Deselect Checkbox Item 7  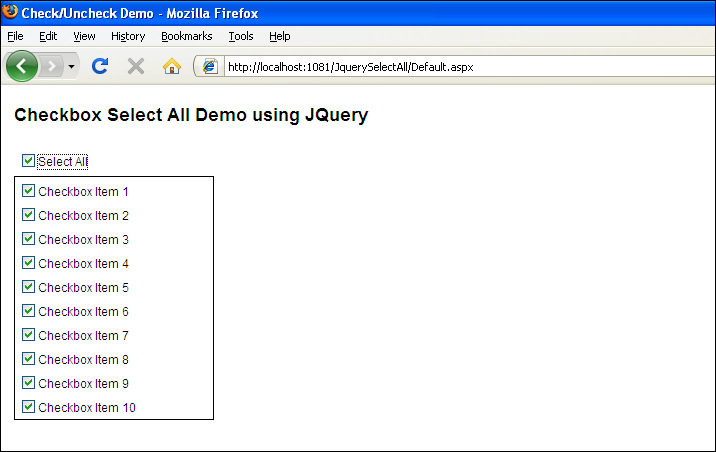point(28,335)
